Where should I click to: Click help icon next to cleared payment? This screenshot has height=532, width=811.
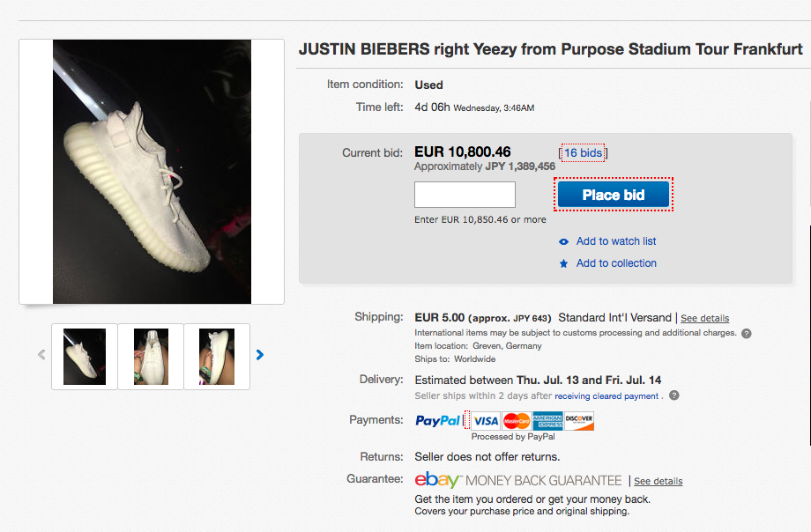[x=674, y=395]
